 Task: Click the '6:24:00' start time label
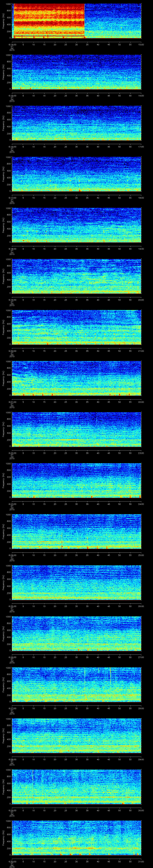[x=12, y=555]
